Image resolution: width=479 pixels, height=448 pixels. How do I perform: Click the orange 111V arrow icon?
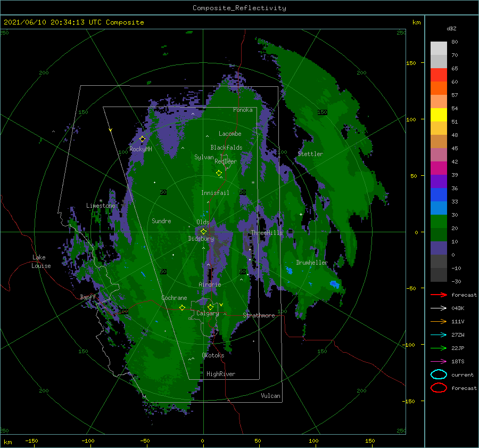tap(439, 321)
